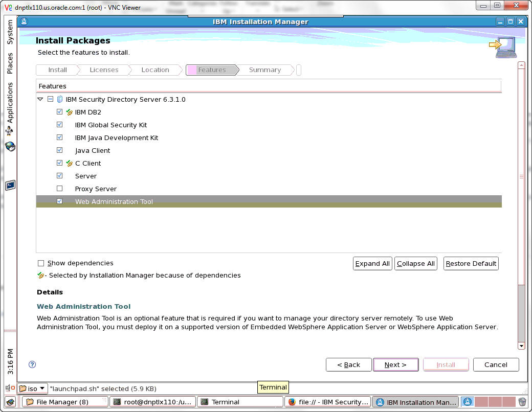
Task: Go to the Location wizard step
Action: click(x=156, y=70)
